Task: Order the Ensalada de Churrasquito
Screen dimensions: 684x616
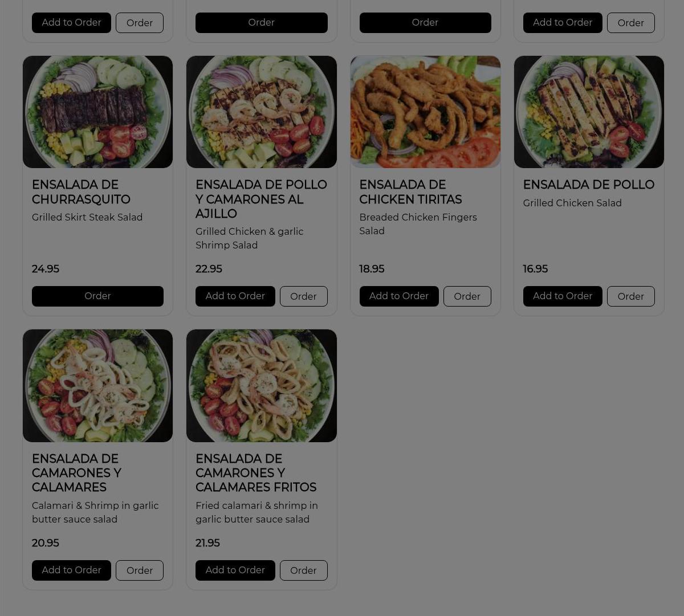Action: [97, 296]
